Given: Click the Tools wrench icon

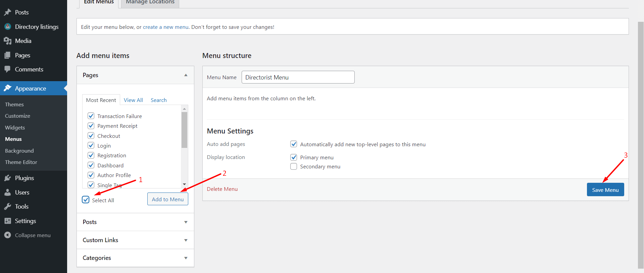Looking at the screenshot, I should point(7,207).
